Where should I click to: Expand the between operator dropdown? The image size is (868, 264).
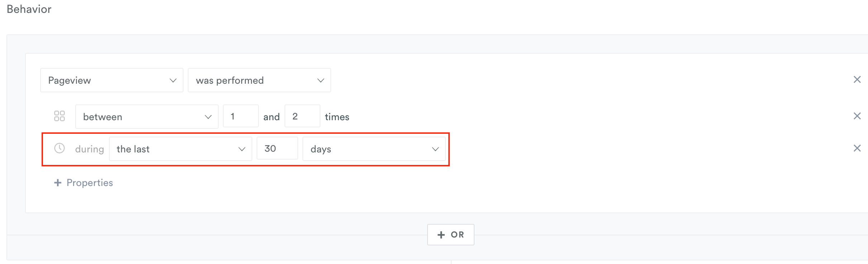pyautogui.click(x=147, y=117)
